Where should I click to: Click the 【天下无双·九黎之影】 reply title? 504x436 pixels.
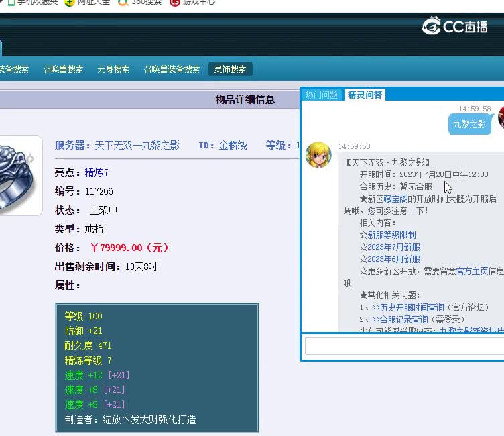coord(388,162)
